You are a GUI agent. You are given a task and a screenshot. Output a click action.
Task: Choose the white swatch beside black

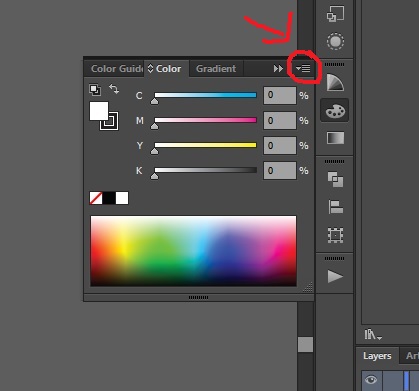tap(122, 198)
